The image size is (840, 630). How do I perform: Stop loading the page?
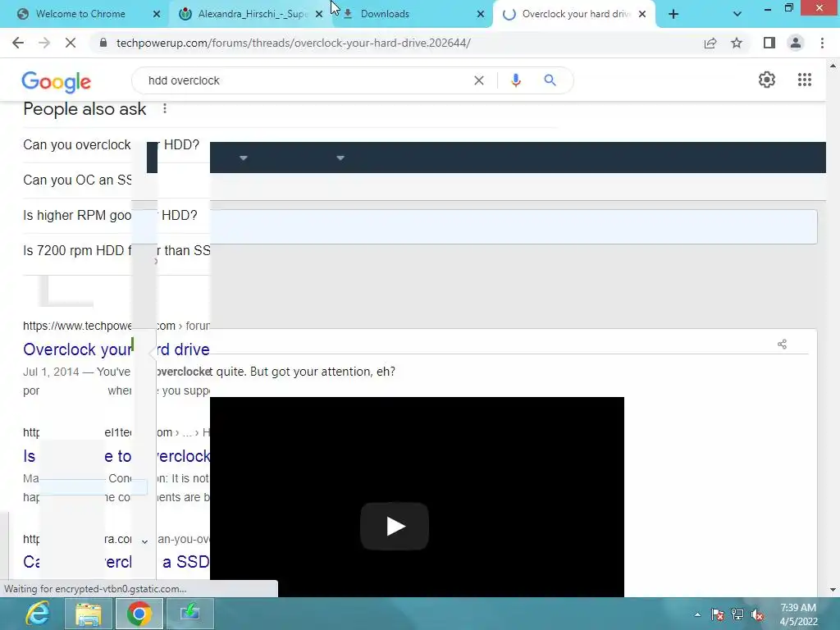click(71, 43)
